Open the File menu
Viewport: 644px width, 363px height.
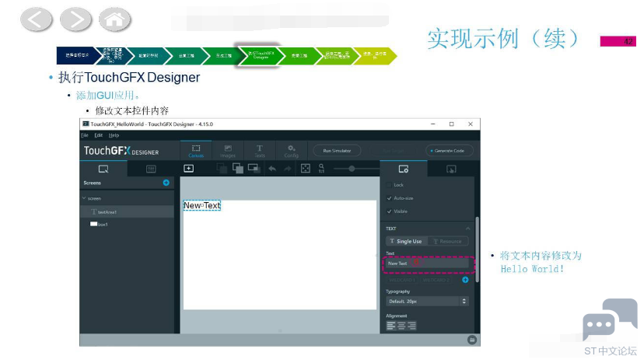point(85,135)
